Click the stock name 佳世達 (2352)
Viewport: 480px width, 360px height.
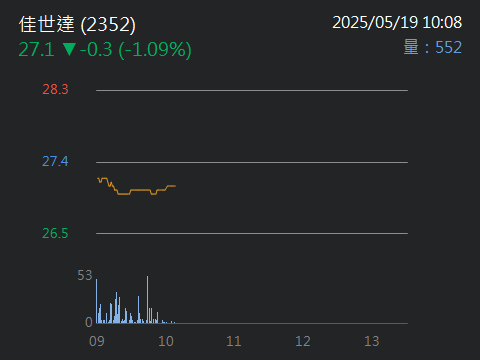77,24
